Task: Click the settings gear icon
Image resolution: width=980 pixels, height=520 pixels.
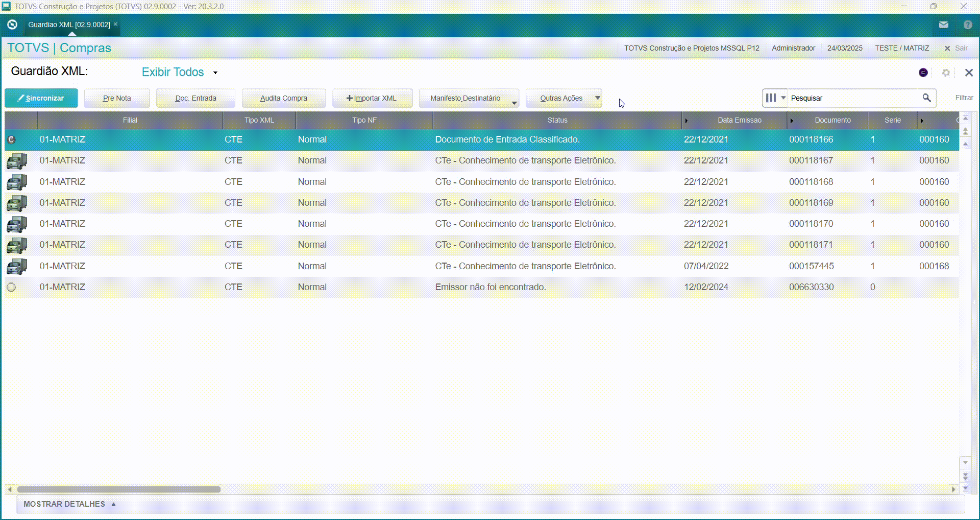Action: (946, 73)
